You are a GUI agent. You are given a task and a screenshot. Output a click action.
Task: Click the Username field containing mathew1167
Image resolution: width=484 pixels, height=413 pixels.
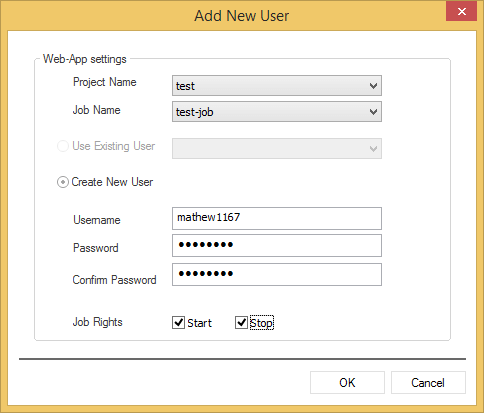(277, 218)
